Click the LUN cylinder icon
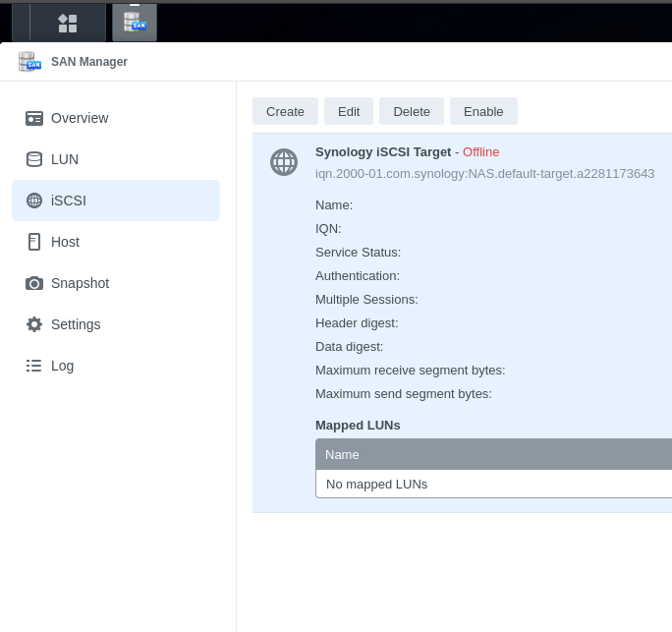The image size is (672, 632). 34,159
